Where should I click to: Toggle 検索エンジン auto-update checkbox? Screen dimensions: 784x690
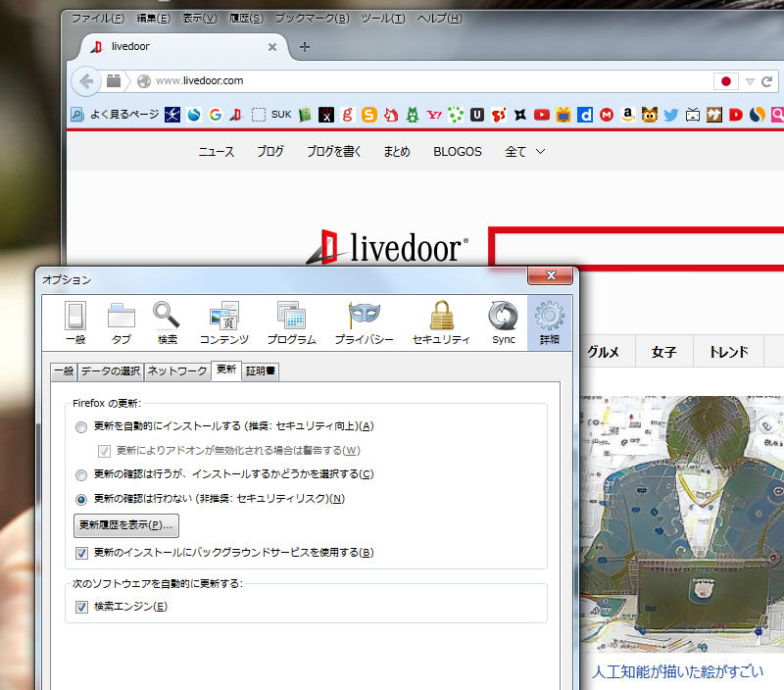click(x=81, y=607)
